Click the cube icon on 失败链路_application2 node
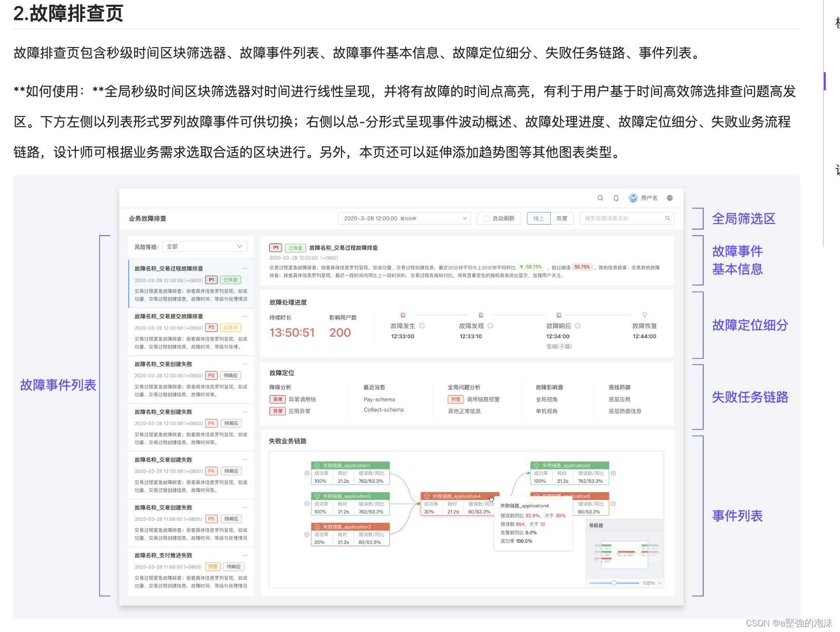 click(317, 496)
